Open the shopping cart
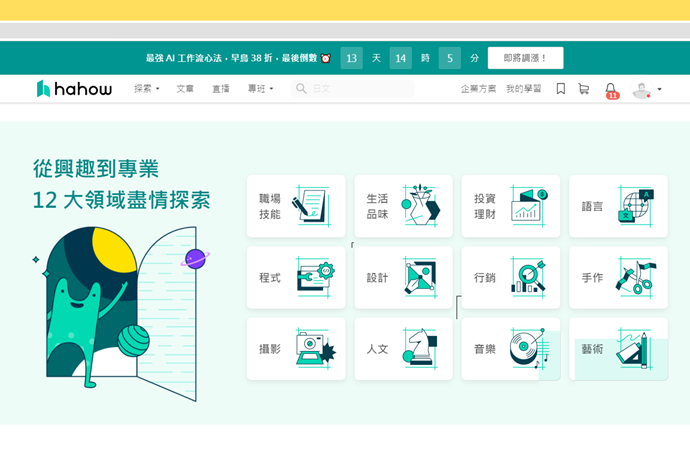 click(x=583, y=89)
